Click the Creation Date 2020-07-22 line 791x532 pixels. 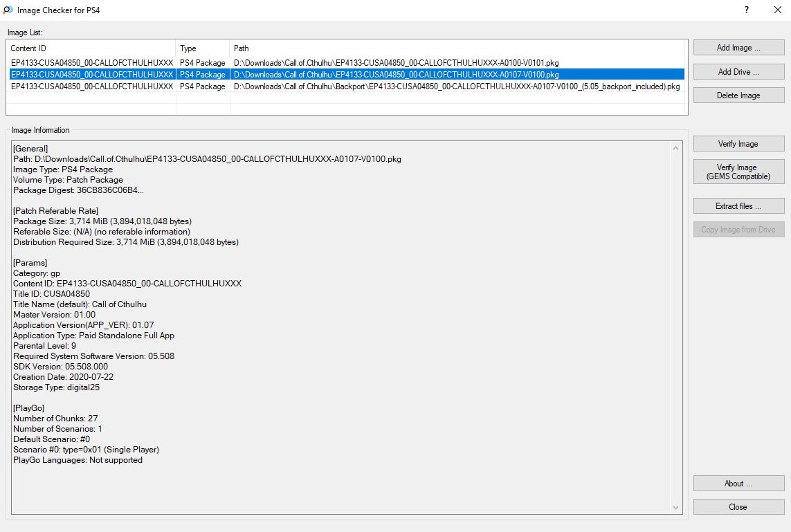63,376
